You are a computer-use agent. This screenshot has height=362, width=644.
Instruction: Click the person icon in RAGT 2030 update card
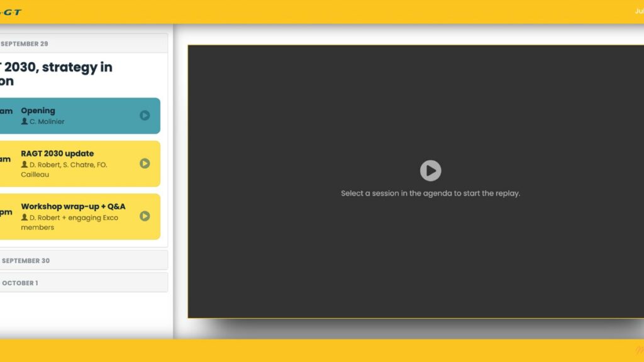point(25,164)
